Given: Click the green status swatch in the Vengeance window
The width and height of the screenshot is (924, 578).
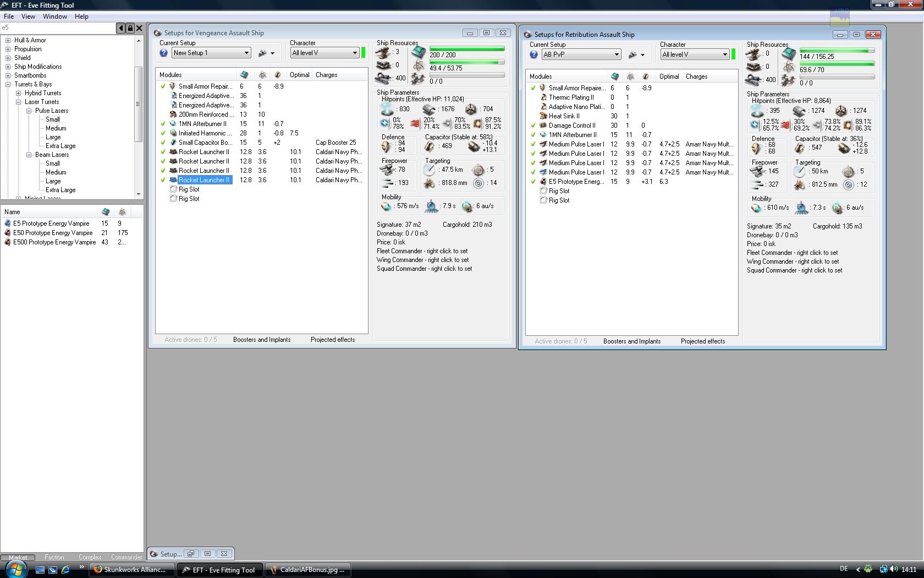Looking at the screenshot, I should [x=364, y=53].
